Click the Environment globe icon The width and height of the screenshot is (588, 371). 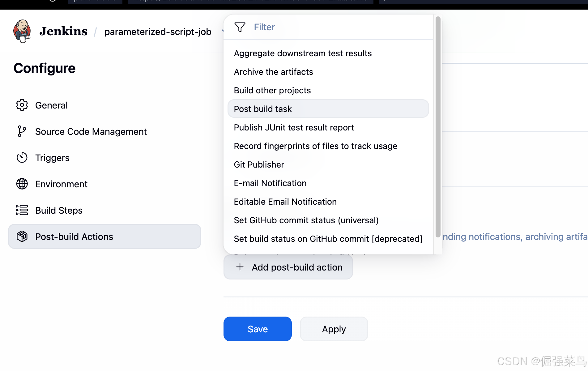(22, 184)
